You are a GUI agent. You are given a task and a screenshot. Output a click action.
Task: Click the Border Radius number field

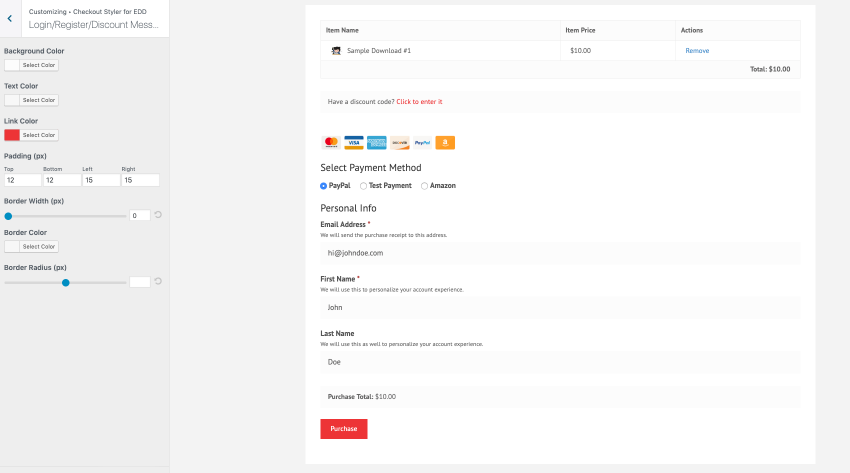[x=140, y=282]
